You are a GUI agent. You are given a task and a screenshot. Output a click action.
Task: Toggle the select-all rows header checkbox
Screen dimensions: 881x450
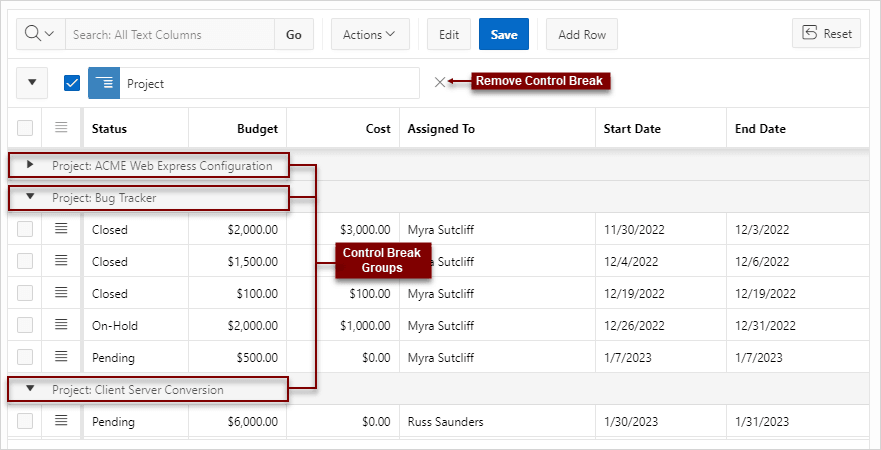(25, 128)
